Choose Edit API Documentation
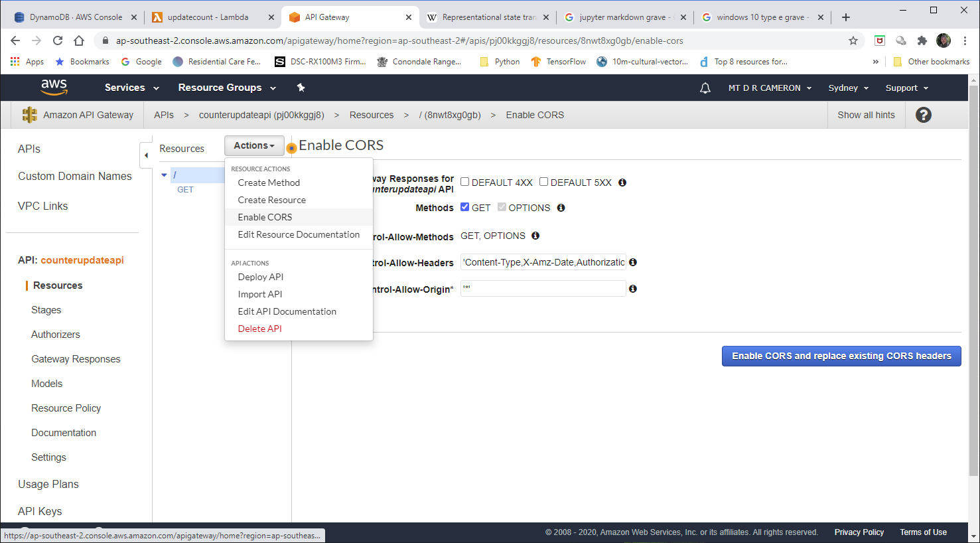This screenshot has width=980, height=543. [299, 311]
